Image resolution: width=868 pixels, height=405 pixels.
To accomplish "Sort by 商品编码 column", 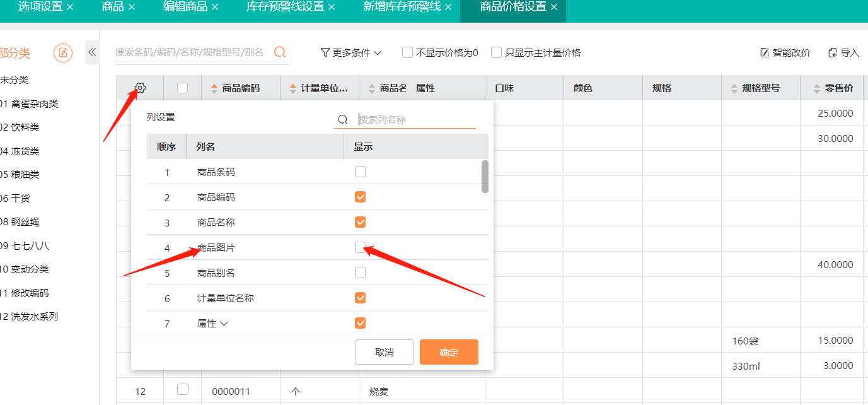I will point(214,88).
